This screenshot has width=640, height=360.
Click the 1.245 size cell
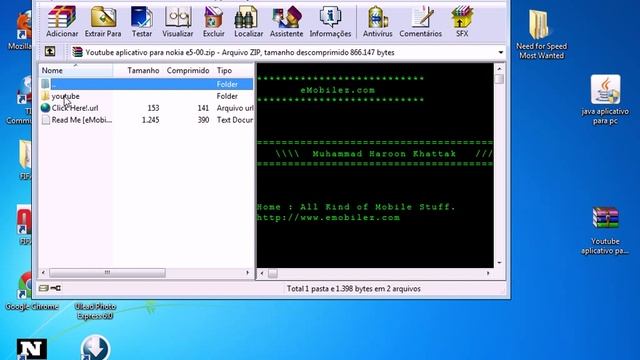coord(151,120)
